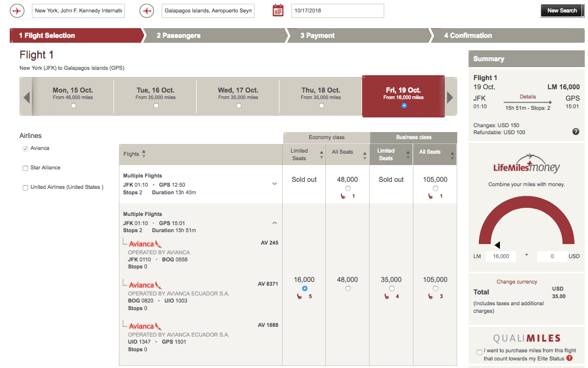The width and height of the screenshot is (588, 368).
Task: Uncheck the Avianca airline filter
Action: pos(25,149)
